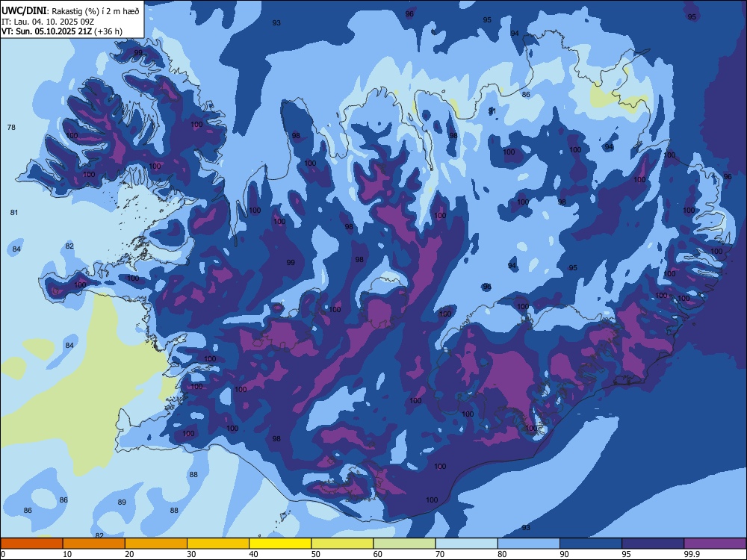Click the legend tick label '90'

click(565, 554)
